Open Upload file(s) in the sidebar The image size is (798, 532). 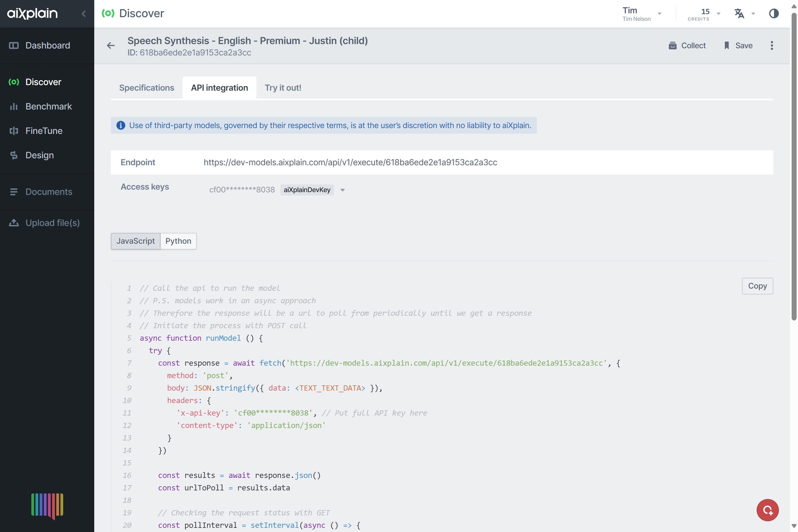coord(53,223)
